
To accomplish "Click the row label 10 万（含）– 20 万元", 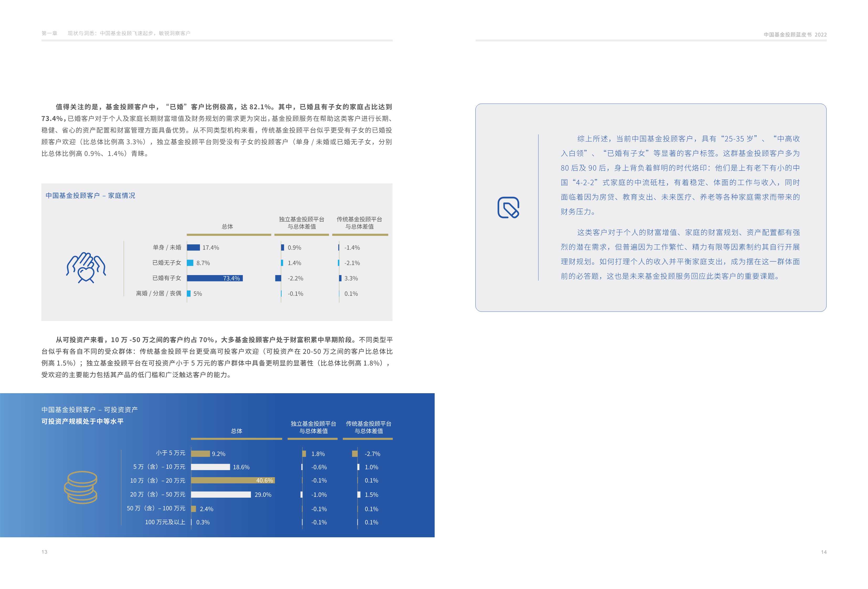I will pyautogui.click(x=157, y=480).
